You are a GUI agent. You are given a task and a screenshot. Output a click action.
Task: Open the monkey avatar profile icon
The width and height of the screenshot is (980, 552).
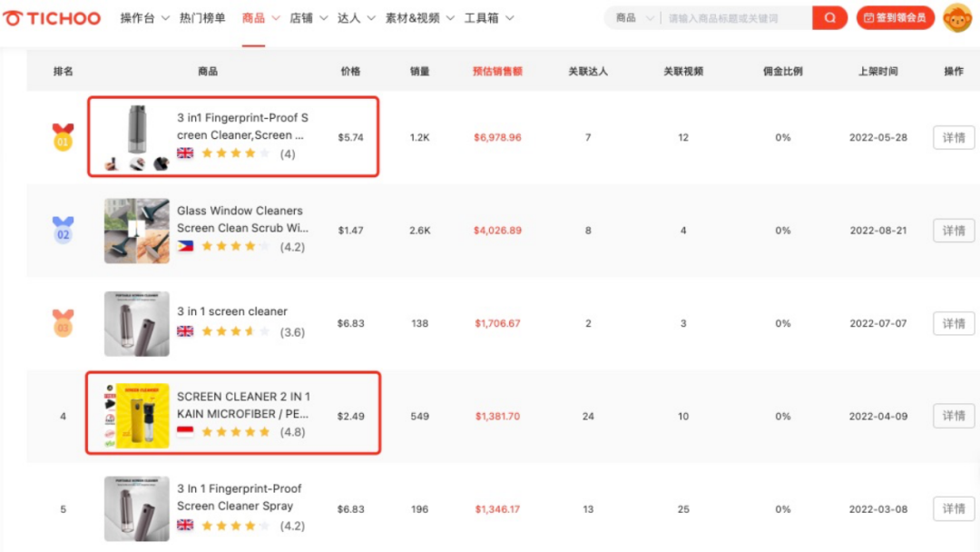coord(957,17)
